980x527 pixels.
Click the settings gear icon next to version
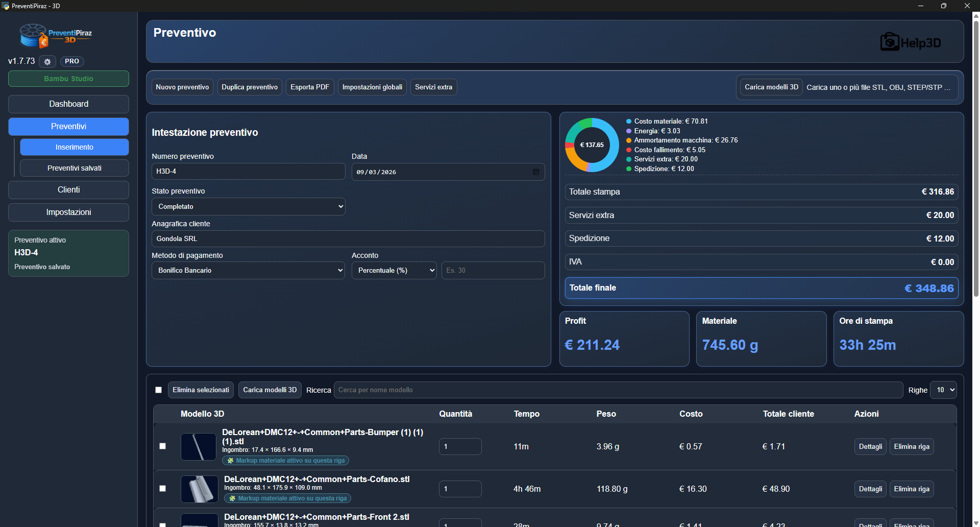[x=47, y=61]
